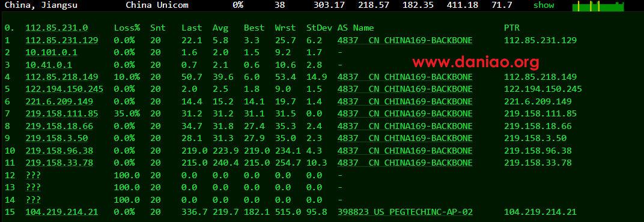Screen dimensions: 644x222
Task: Click hop 1 AS 4837 CHINA169-BACKBONE link
Action: click(405, 40)
